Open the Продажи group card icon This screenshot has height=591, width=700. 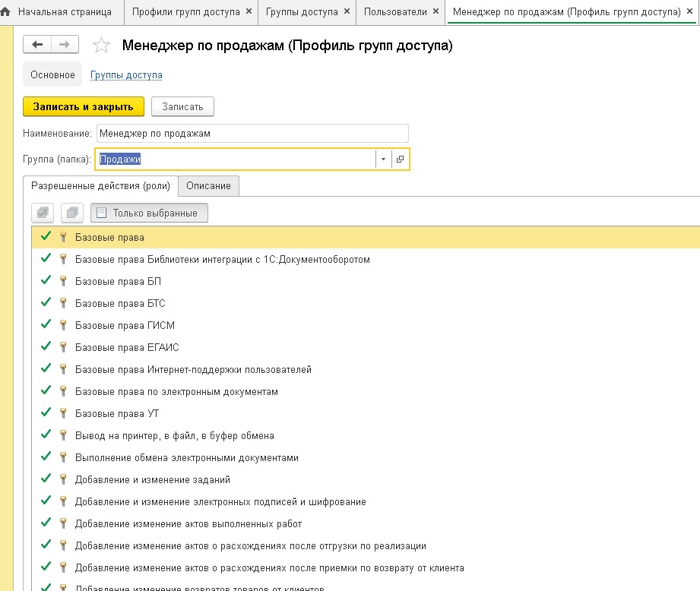(400, 160)
